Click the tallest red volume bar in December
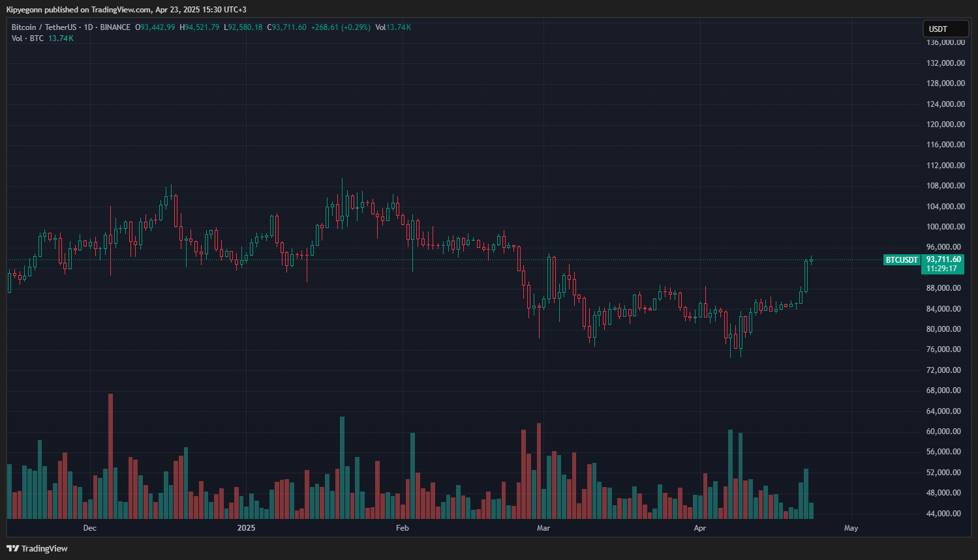 tap(110, 456)
